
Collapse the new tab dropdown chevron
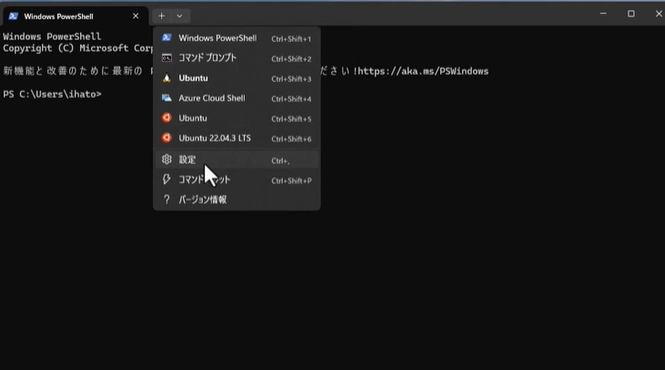tap(180, 16)
